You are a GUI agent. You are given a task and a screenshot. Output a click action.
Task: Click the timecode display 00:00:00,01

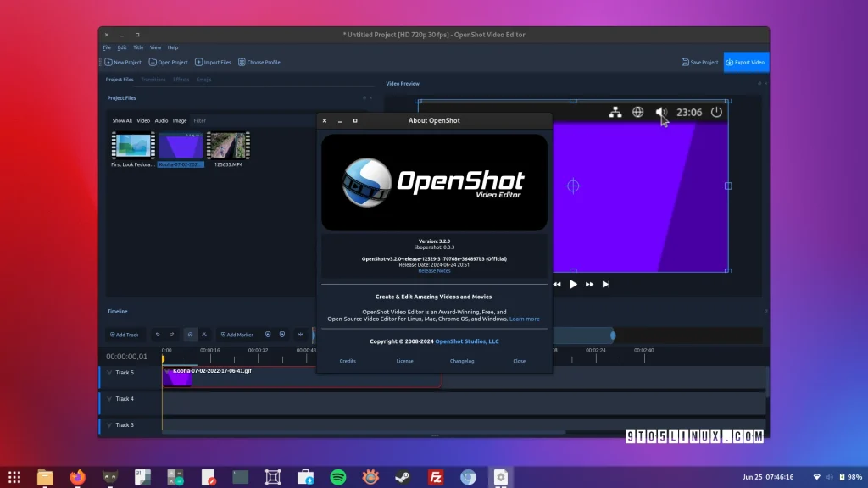coord(127,357)
